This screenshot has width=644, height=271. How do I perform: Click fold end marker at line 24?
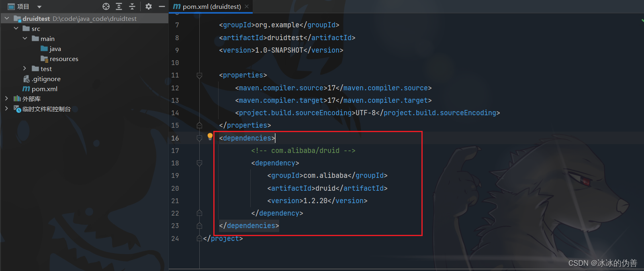point(199,238)
